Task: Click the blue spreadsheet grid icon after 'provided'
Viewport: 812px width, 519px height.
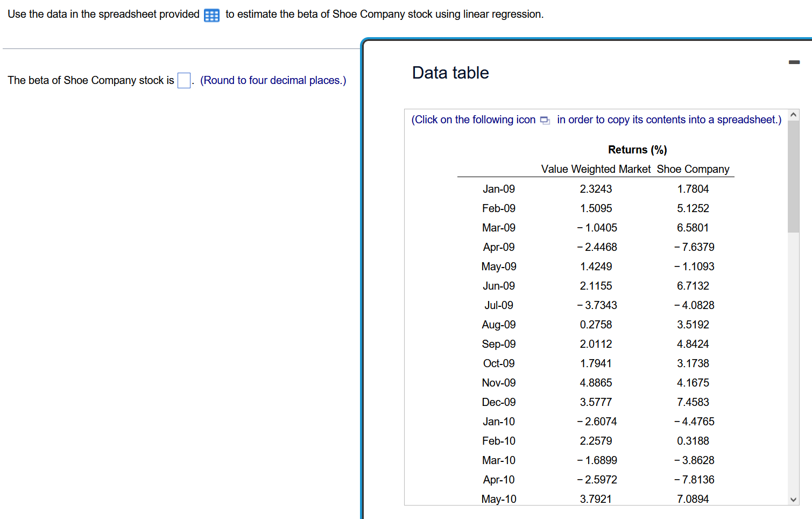Action: [211, 15]
